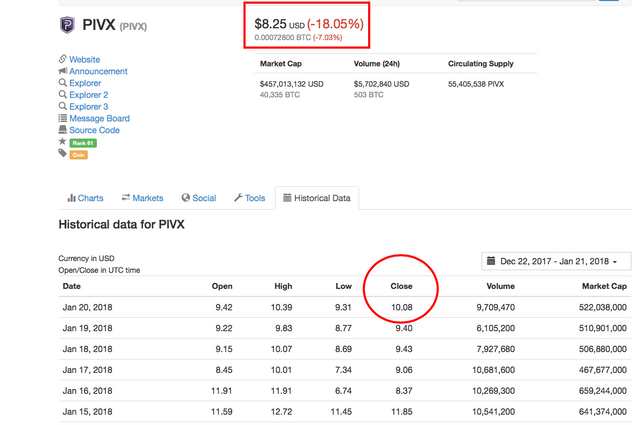Click the 12.72 high value for Jan 15
640x425 pixels.
[282, 412]
